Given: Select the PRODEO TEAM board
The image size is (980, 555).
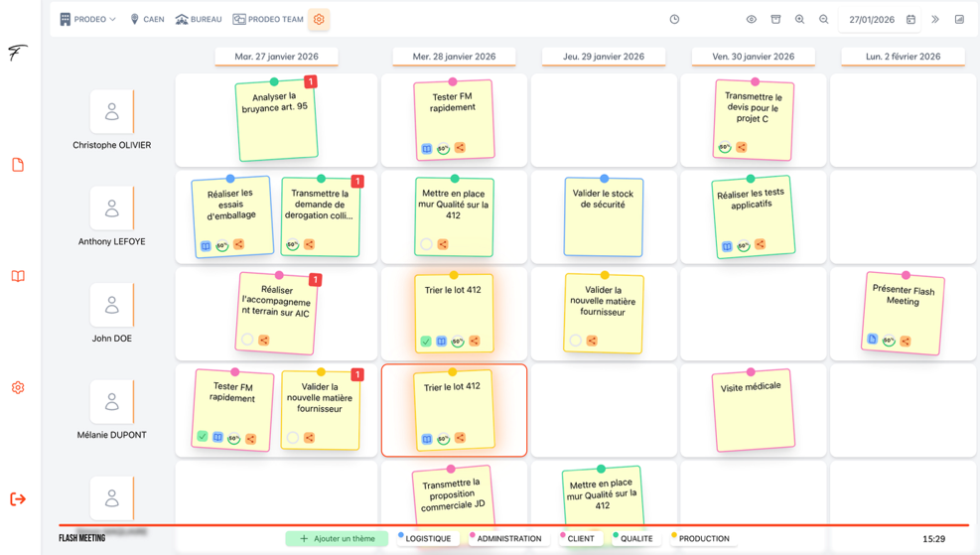Looking at the screenshot, I should 268,20.
